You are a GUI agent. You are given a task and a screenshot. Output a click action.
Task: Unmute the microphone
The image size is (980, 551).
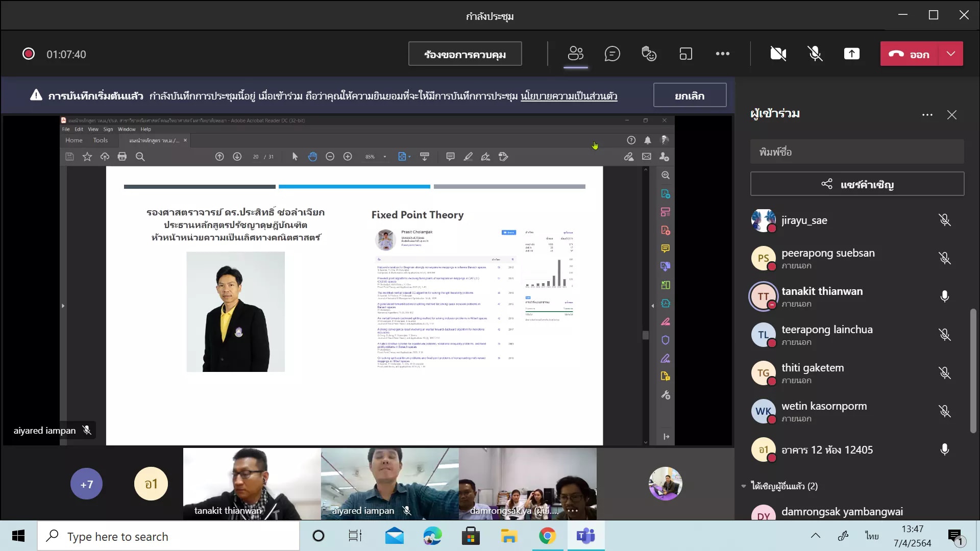point(815,54)
